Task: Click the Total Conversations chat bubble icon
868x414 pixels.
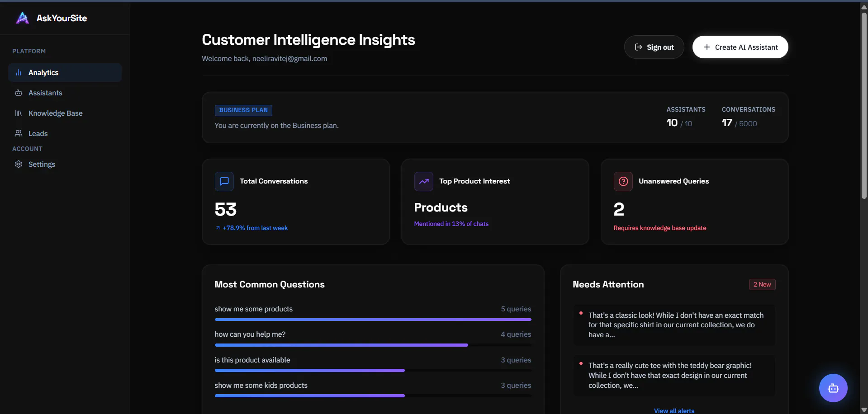Action: pyautogui.click(x=224, y=181)
